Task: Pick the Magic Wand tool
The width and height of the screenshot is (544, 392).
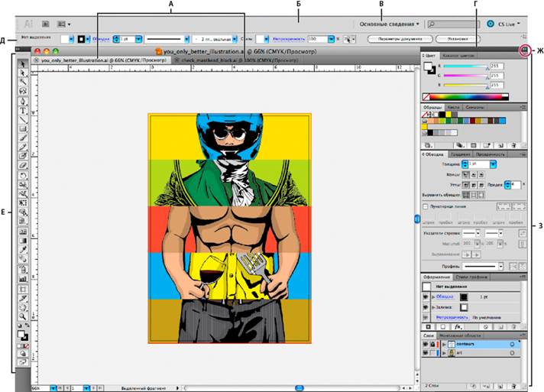Action: [23, 82]
